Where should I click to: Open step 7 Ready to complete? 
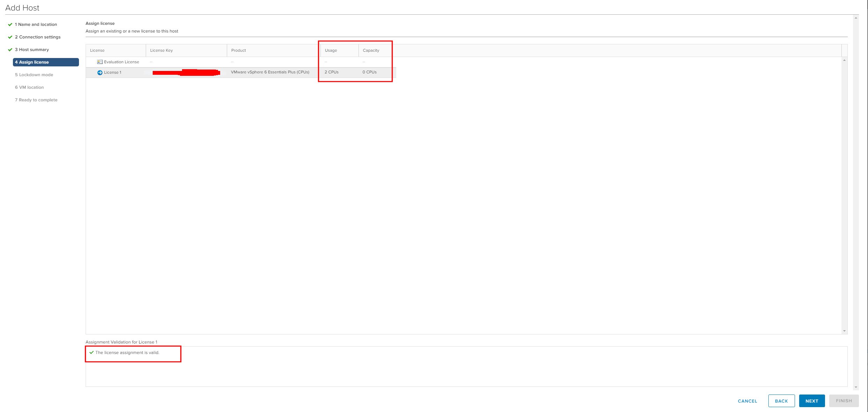point(36,100)
